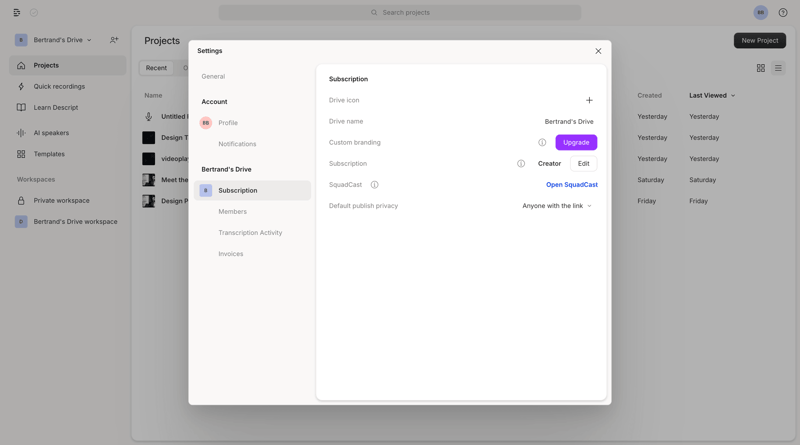Open Bertrand's Drive workspace
The width and height of the screenshot is (800, 445).
point(75,222)
